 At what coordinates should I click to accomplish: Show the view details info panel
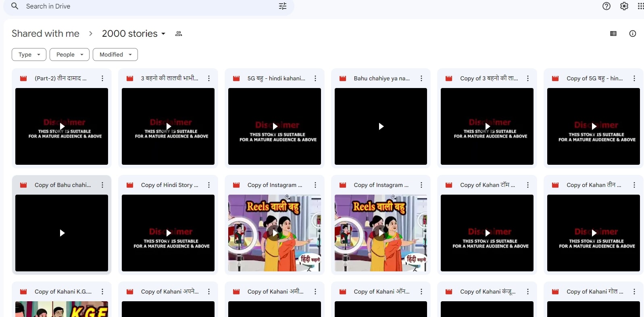click(632, 34)
